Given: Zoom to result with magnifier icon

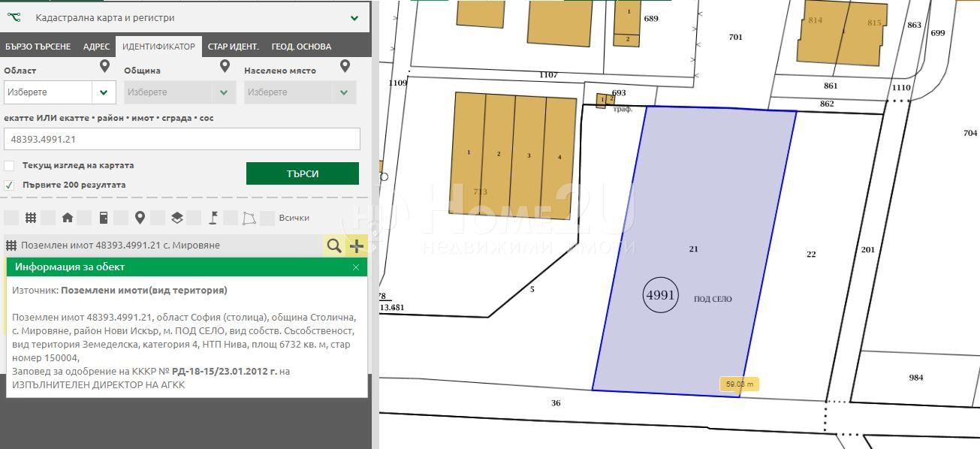Looking at the screenshot, I should tap(334, 246).
